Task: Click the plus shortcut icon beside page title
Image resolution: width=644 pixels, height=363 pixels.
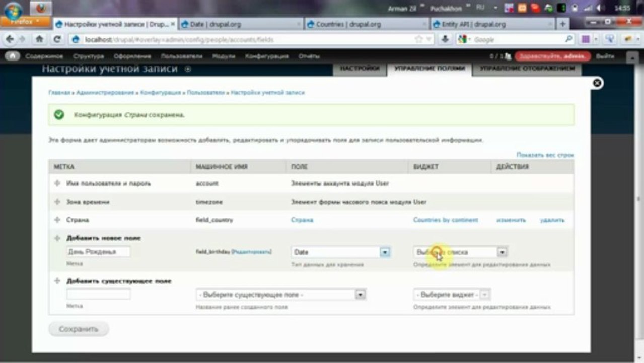Action: (x=188, y=69)
